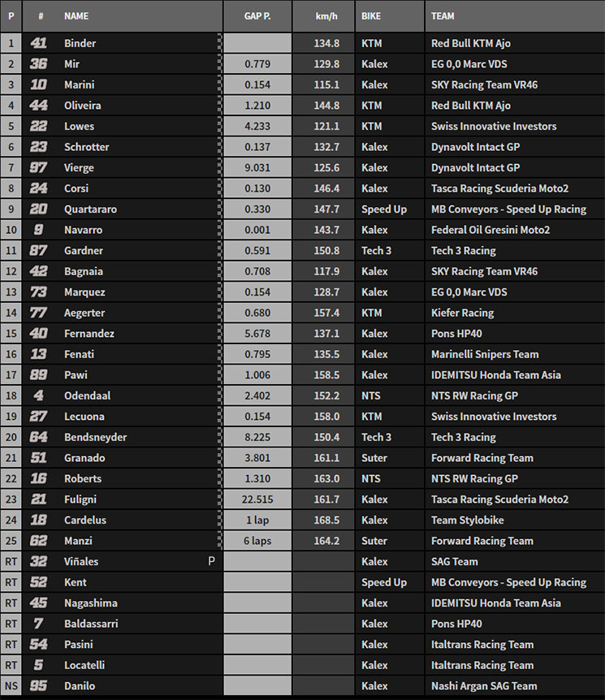Viewport: 605px width, 700px height.
Task: Click the NAME column header
Action: (76, 16)
